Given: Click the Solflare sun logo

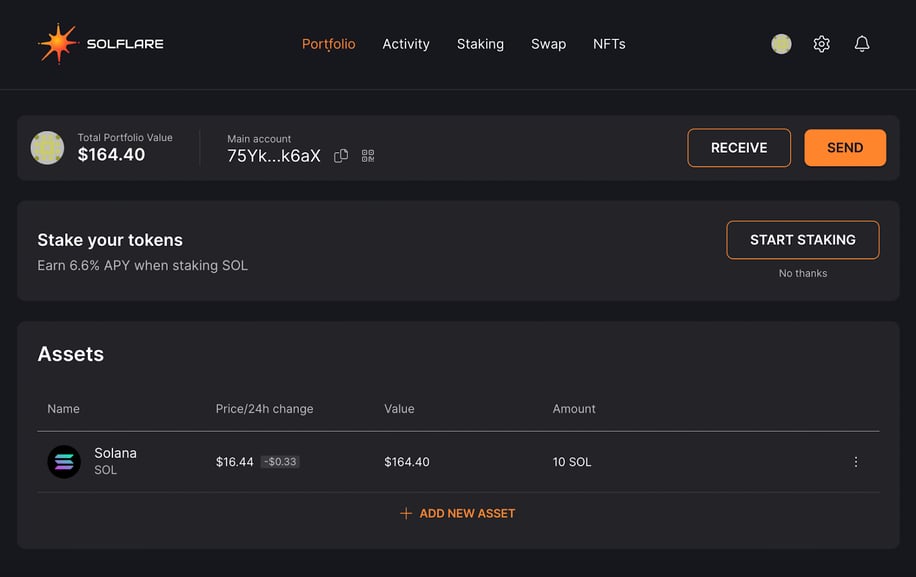Looking at the screenshot, I should (x=58, y=44).
